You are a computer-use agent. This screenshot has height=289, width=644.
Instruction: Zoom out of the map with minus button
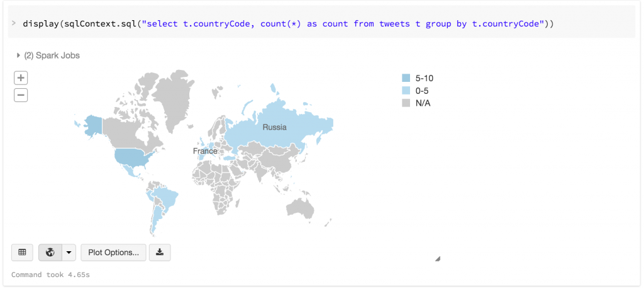click(x=21, y=95)
